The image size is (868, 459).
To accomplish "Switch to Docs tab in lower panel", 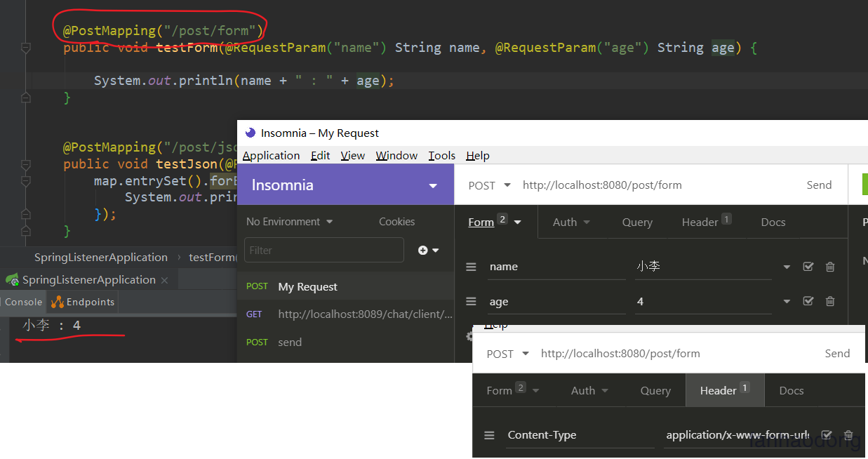I will point(792,390).
